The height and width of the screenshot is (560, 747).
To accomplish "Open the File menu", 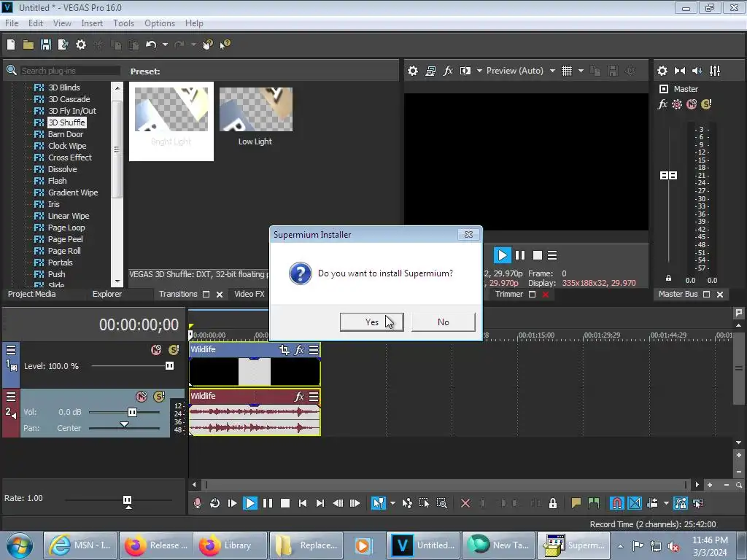I will click(12, 23).
